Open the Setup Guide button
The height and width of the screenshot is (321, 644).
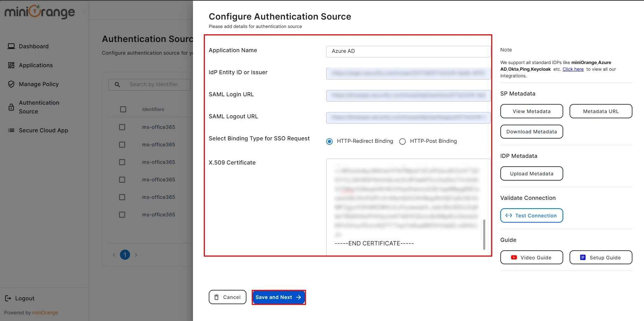tap(601, 257)
